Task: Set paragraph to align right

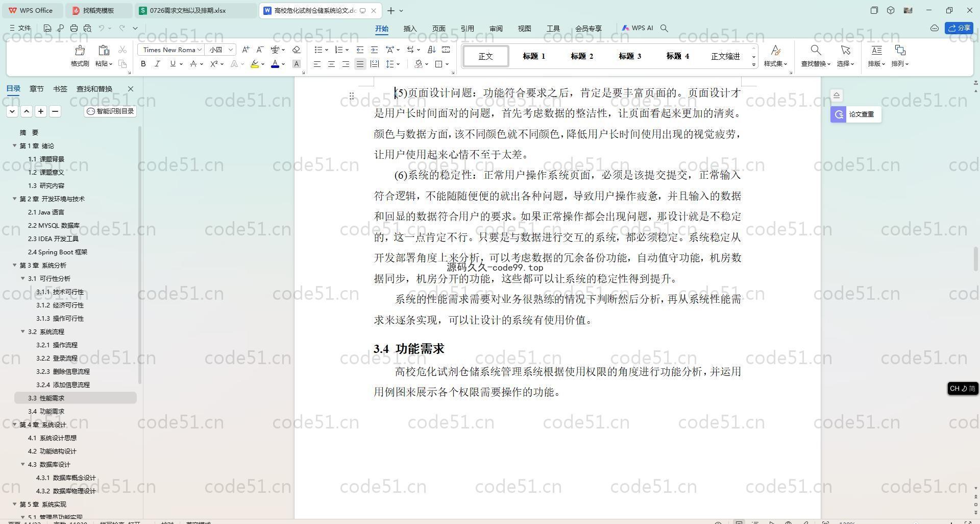Action: [346, 64]
